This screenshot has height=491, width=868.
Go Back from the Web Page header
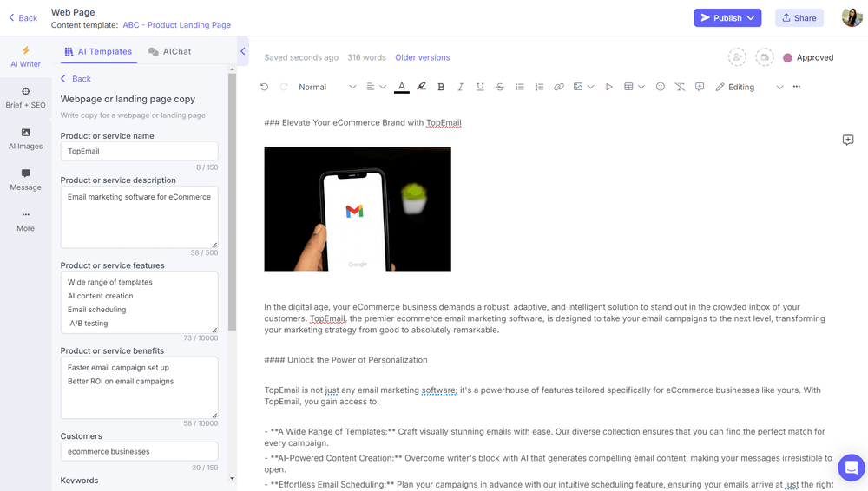tap(23, 17)
